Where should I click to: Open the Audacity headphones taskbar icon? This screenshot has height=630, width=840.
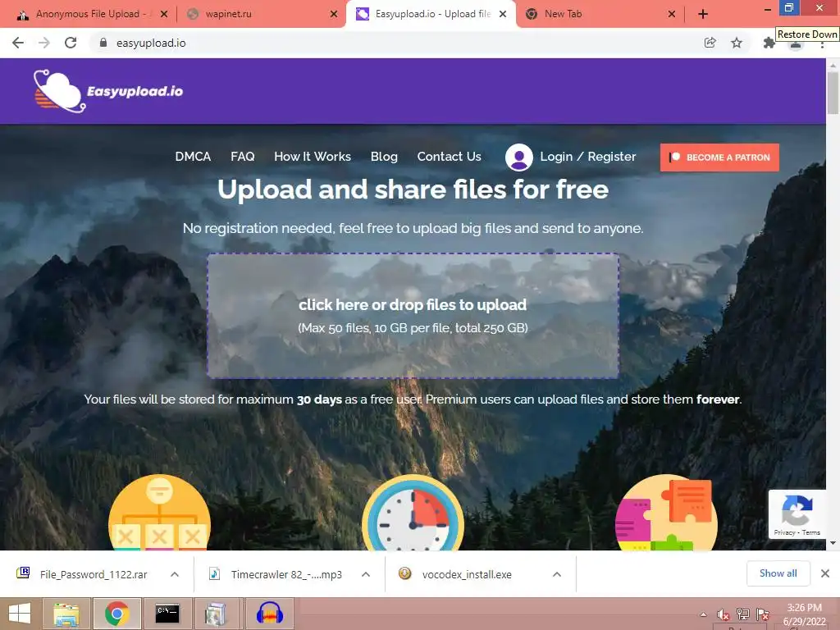click(269, 614)
